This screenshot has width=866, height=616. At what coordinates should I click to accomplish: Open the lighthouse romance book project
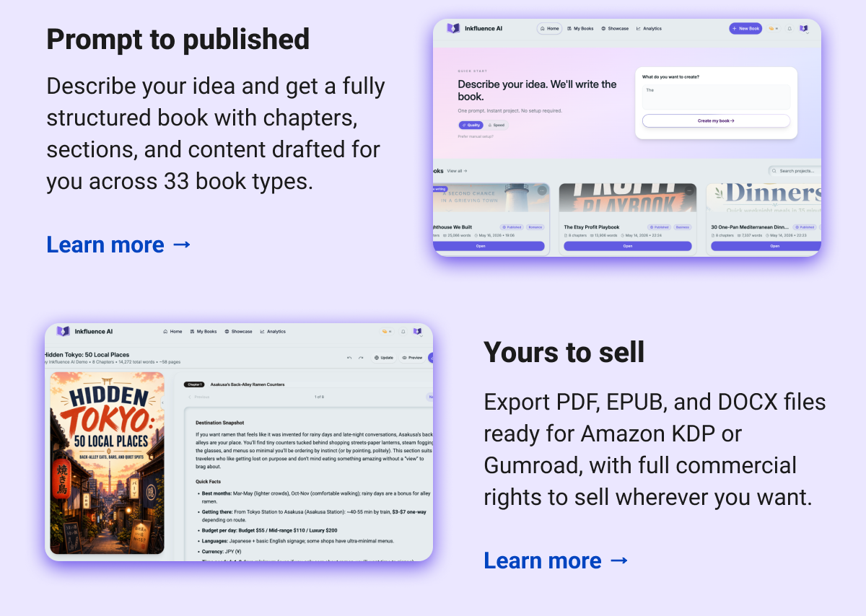[491, 246]
